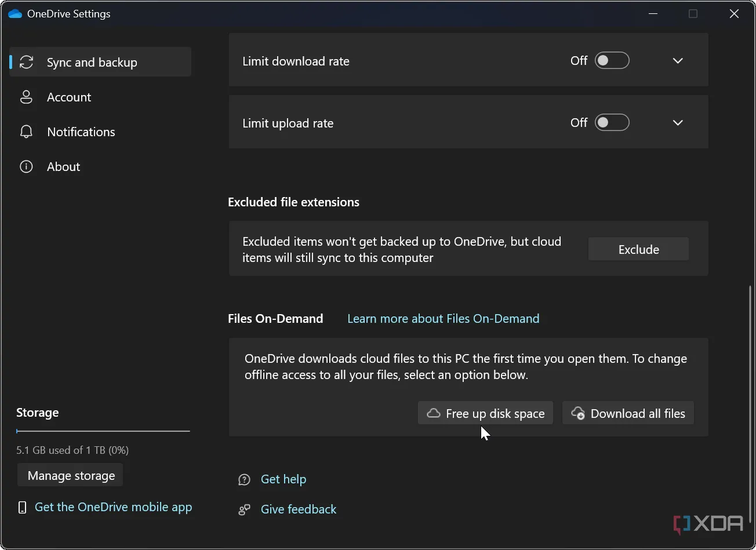Click the Files On-Demand heading
Image resolution: width=756 pixels, height=550 pixels.
pos(275,318)
